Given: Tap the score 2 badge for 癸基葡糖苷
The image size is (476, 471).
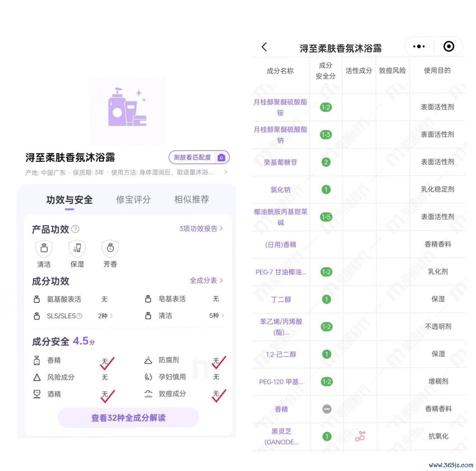Looking at the screenshot, I should (x=326, y=162).
